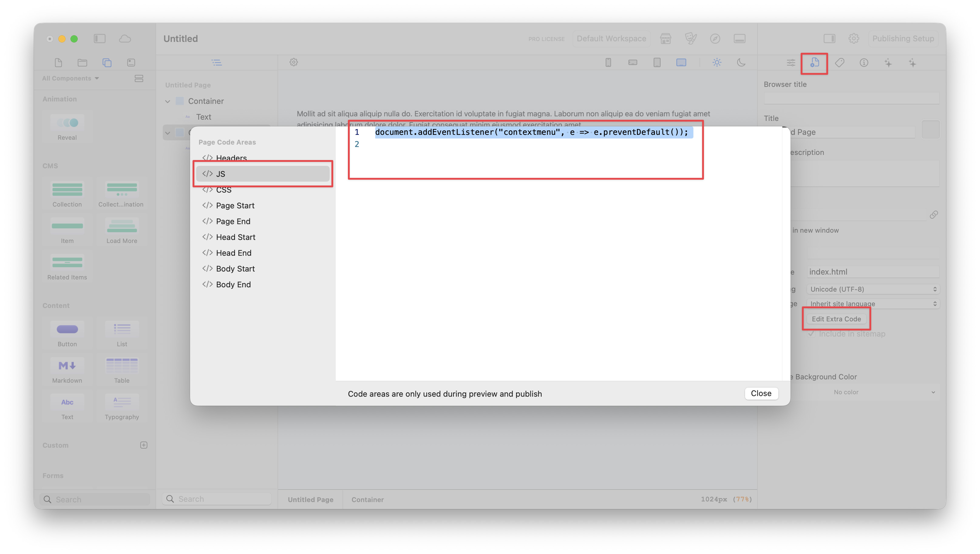
Task: Select the Body End code area
Action: (x=263, y=284)
